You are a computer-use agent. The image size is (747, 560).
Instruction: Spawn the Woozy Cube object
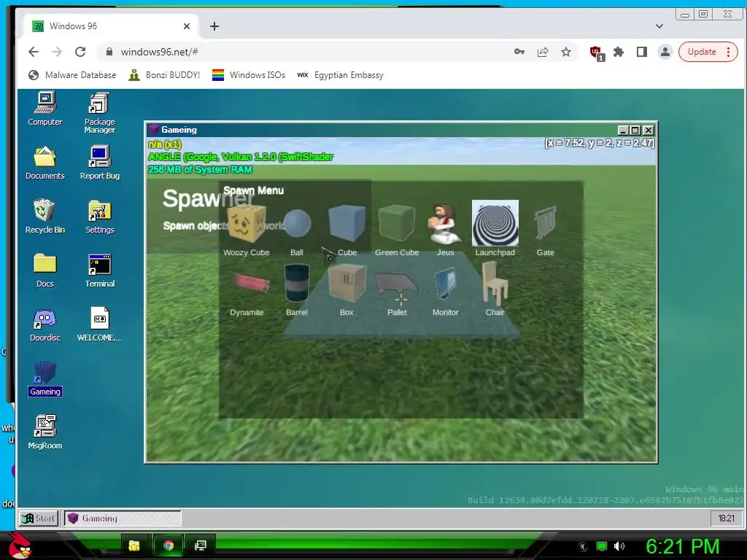(x=247, y=231)
